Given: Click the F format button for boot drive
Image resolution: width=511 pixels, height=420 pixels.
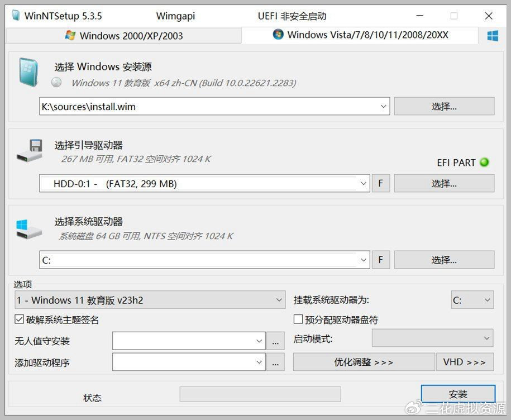Looking at the screenshot, I should pos(380,183).
